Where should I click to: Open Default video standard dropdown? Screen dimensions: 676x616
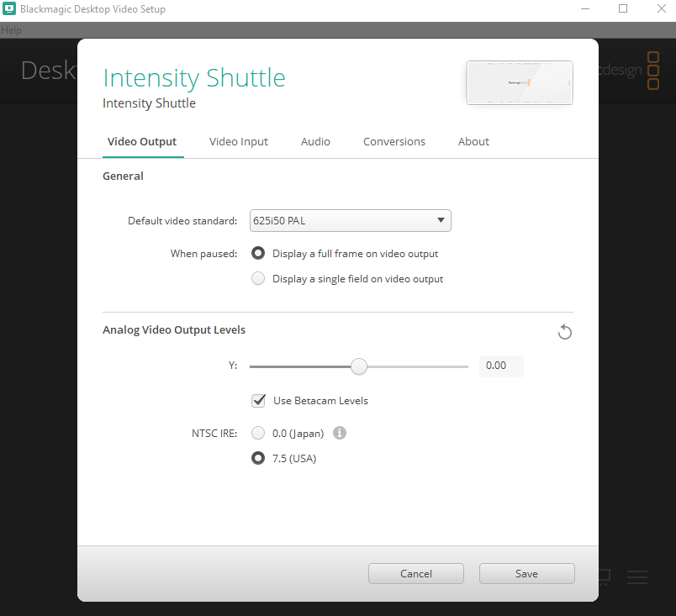coord(350,220)
